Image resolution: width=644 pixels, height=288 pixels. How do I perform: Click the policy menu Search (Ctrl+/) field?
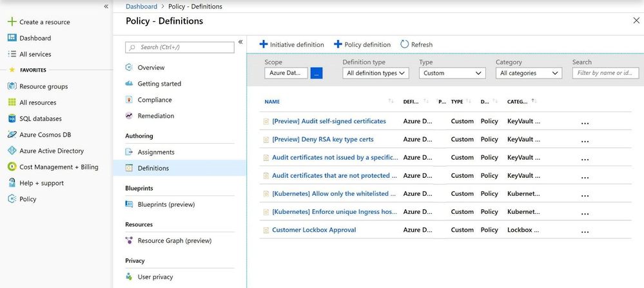pyautogui.click(x=179, y=47)
